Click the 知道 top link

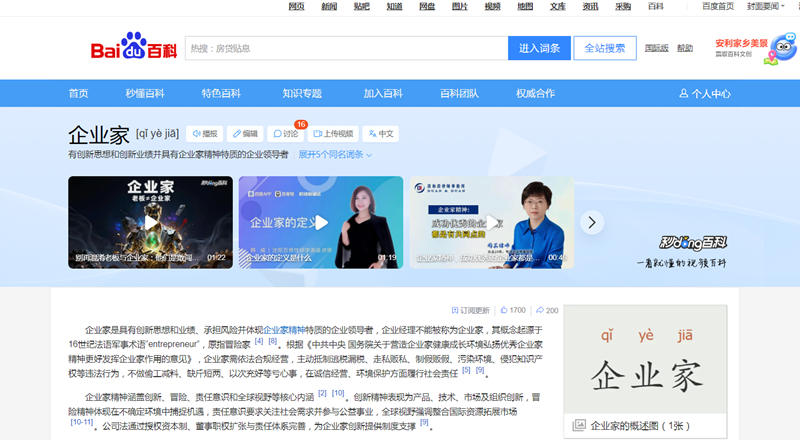point(394,6)
